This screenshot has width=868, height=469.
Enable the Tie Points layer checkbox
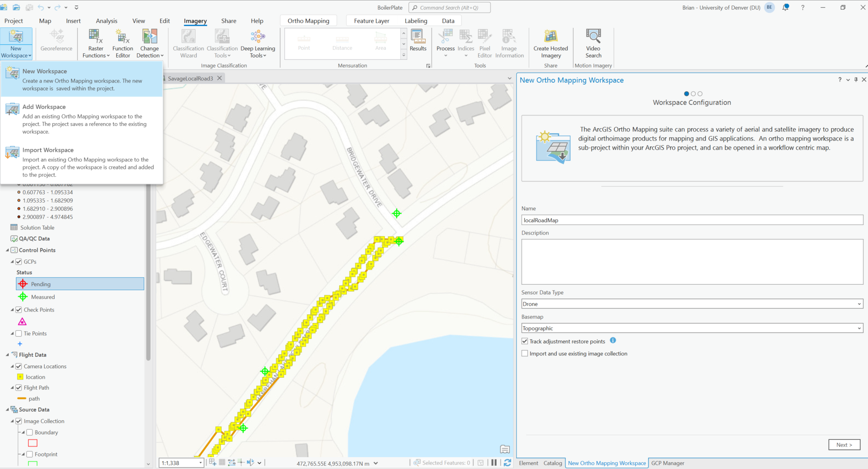19,334
